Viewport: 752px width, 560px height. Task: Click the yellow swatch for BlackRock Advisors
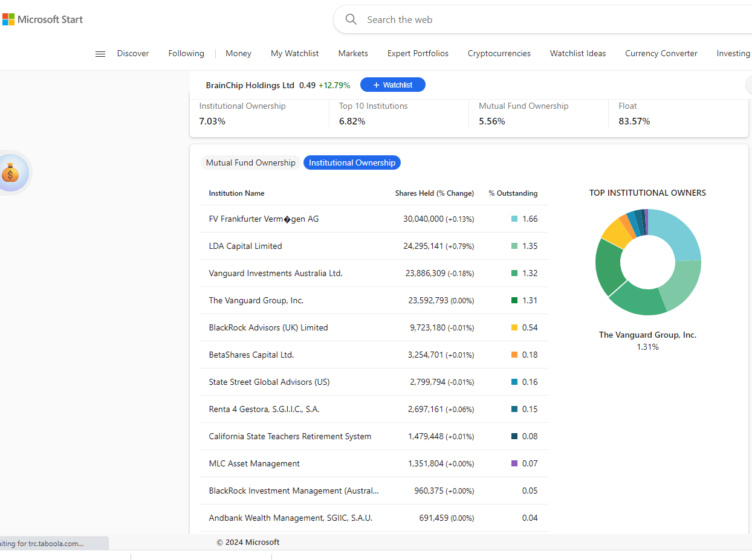[514, 327]
